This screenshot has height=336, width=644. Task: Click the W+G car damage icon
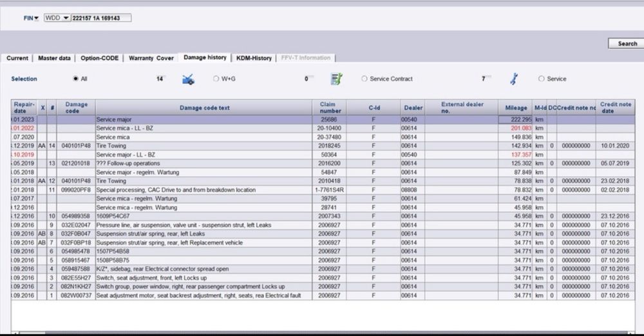click(188, 79)
